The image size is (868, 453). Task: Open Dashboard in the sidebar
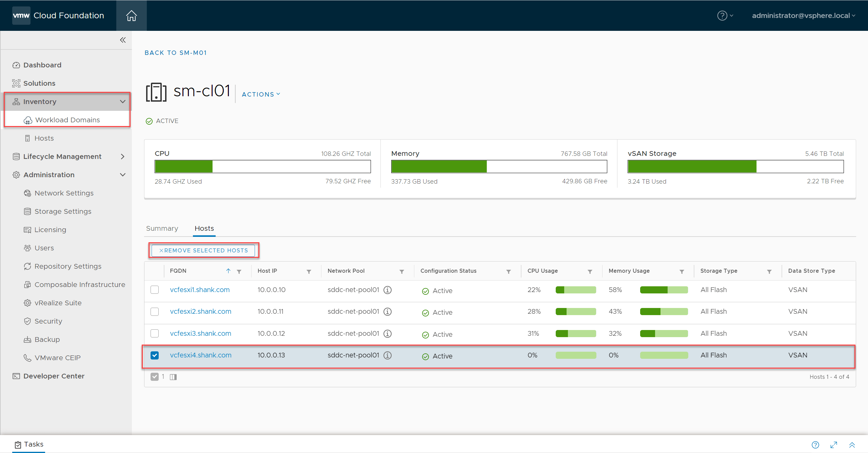42,65
